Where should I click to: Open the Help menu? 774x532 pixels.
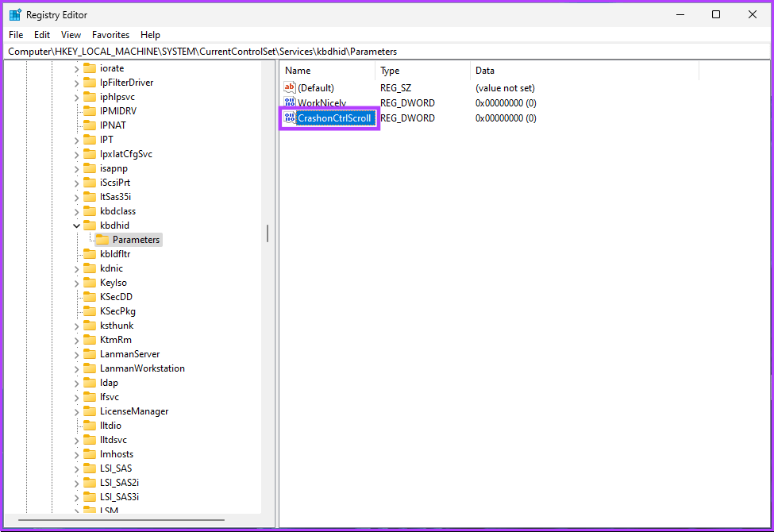coord(150,35)
